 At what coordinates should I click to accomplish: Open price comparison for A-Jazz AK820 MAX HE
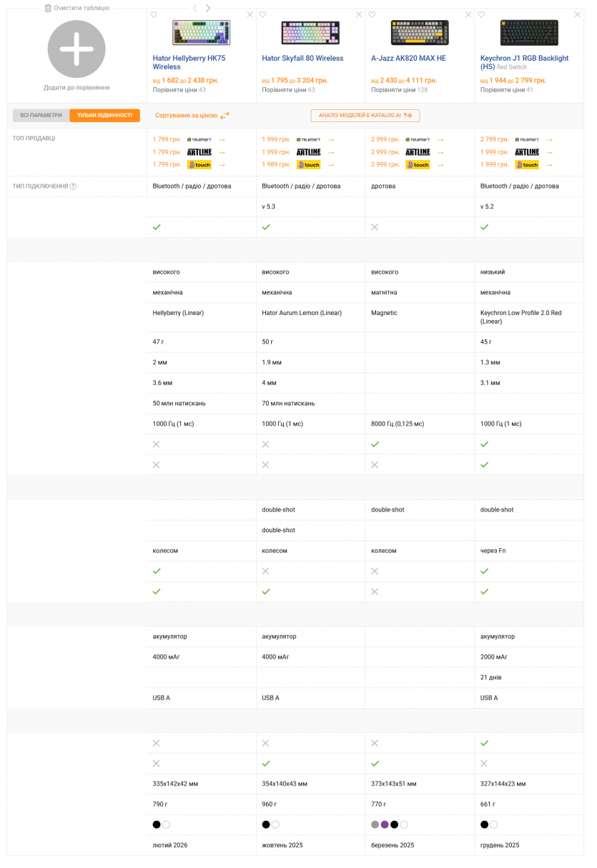pyautogui.click(x=393, y=90)
